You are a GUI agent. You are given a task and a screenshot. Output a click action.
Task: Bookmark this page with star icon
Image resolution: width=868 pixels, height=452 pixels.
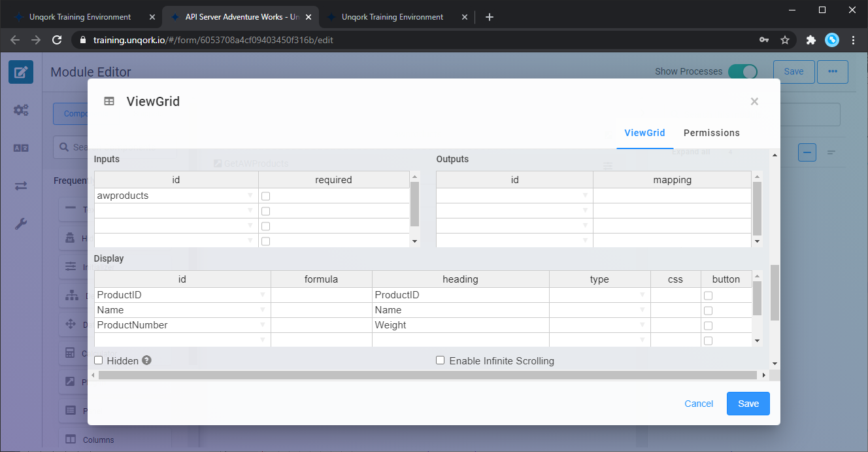point(785,40)
